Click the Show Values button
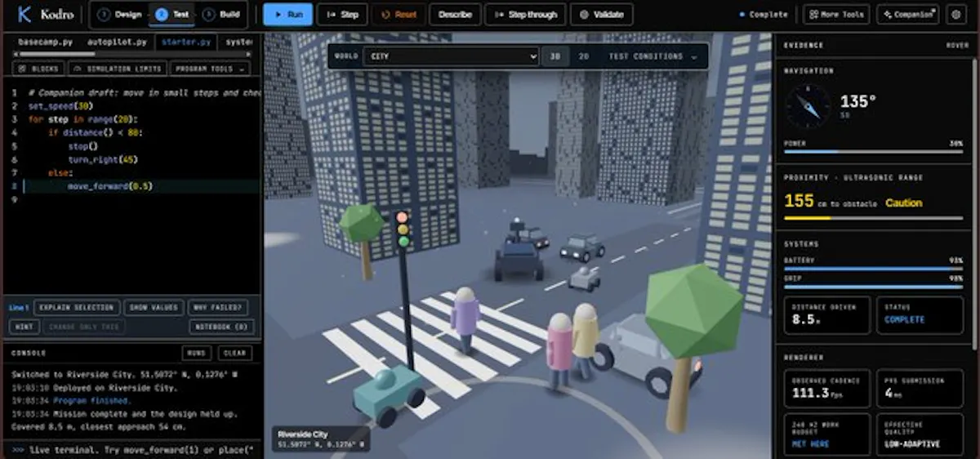Image resolution: width=980 pixels, height=459 pixels. [154, 308]
